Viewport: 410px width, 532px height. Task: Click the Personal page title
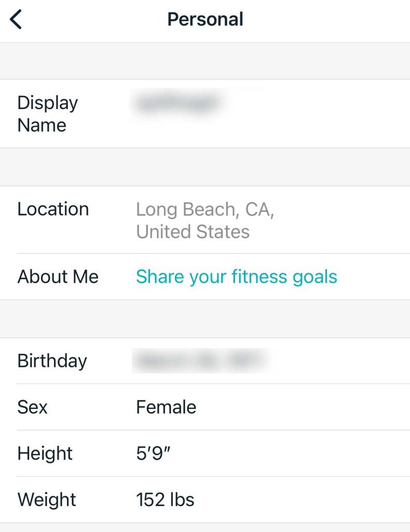205,20
